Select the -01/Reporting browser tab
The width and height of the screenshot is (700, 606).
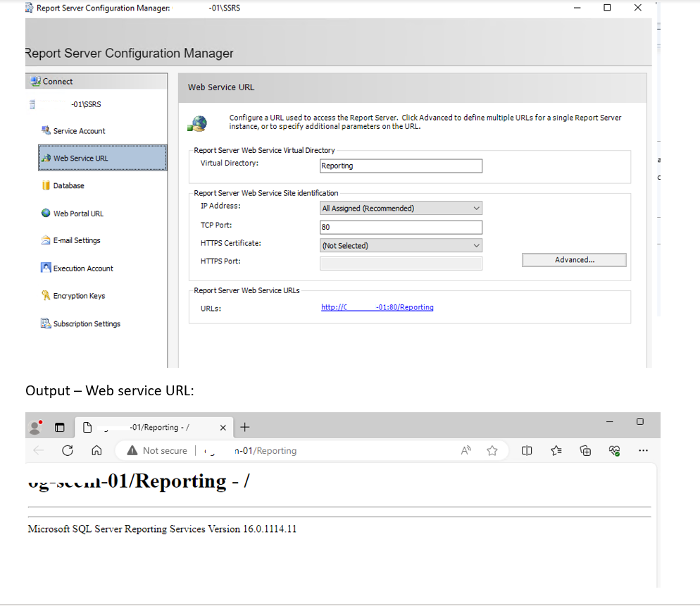pos(154,427)
